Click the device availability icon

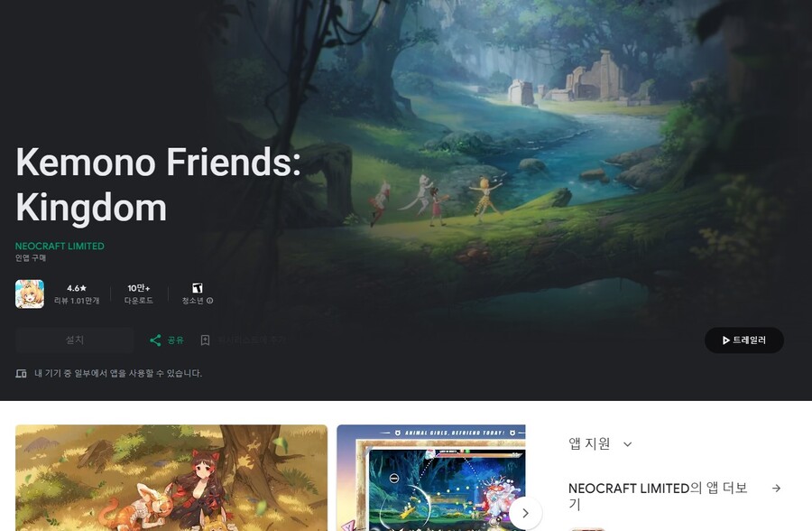(x=22, y=373)
